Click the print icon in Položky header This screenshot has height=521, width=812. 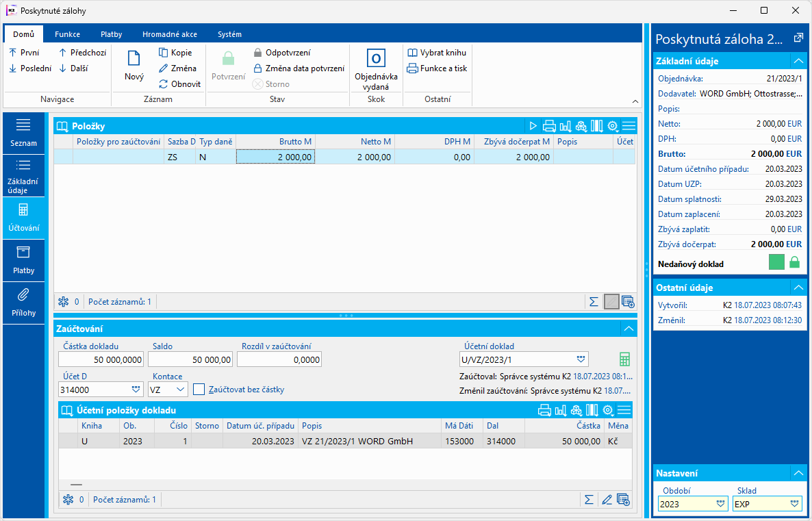pos(549,126)
